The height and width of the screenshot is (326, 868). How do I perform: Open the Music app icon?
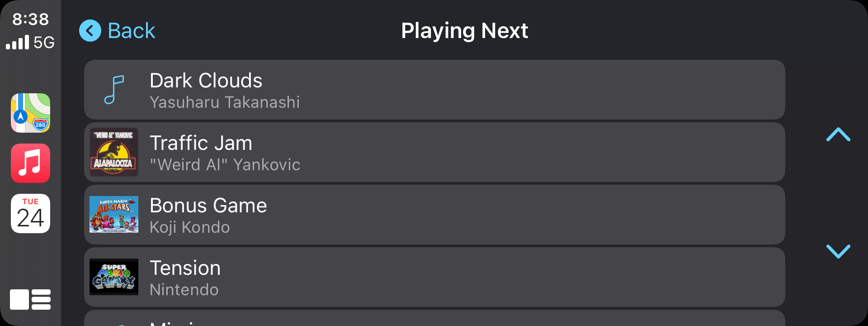(30, 163)
